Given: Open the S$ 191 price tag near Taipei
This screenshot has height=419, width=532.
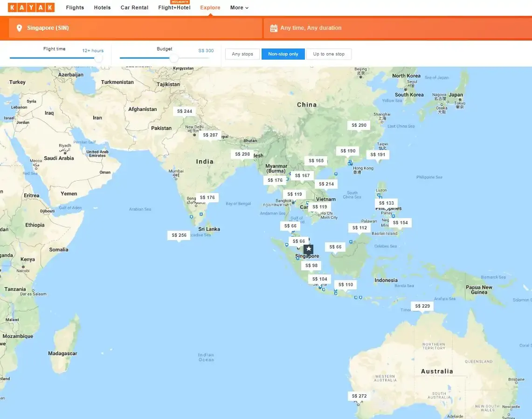Looking at the screenshot, I should (378, 155).
